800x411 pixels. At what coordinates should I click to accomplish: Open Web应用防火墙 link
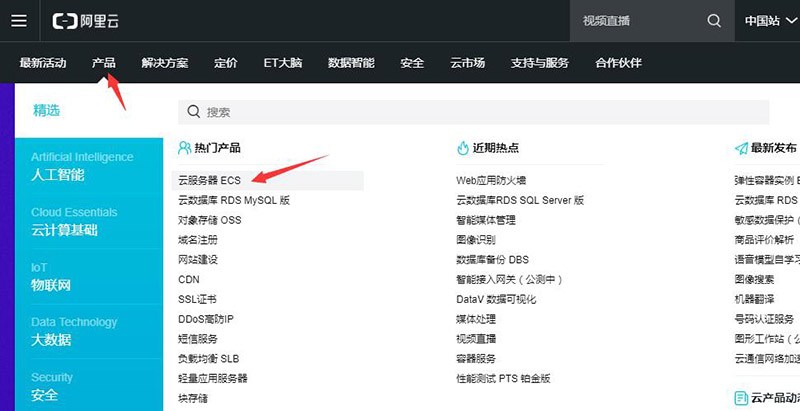[x=491, y=181]
